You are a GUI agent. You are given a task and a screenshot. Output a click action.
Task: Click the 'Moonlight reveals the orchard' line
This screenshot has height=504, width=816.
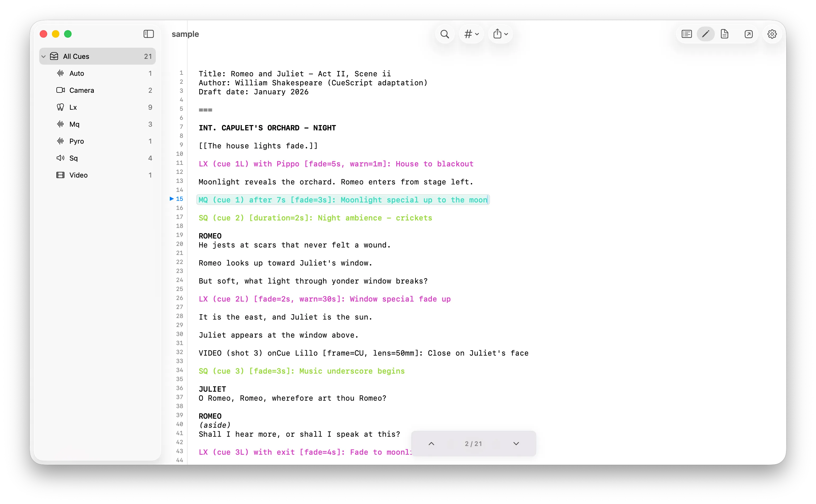pyautogui.click(x=336, y=182)
